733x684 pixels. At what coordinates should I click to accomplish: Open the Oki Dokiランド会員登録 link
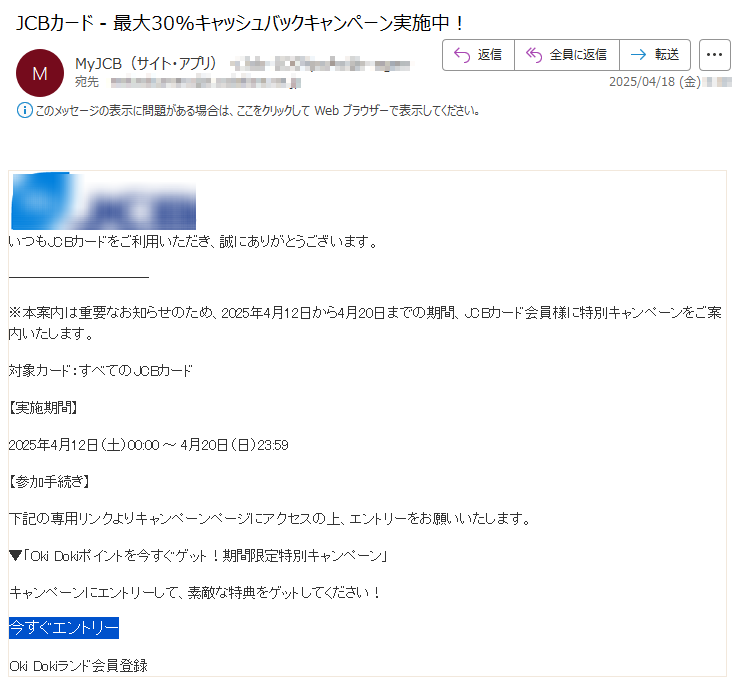coord(78,665)
